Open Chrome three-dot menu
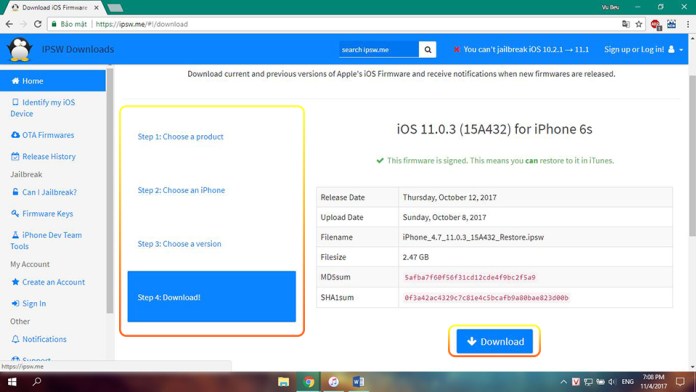The width and height of the screenshot is (696, 392). [x=688, y=24]
